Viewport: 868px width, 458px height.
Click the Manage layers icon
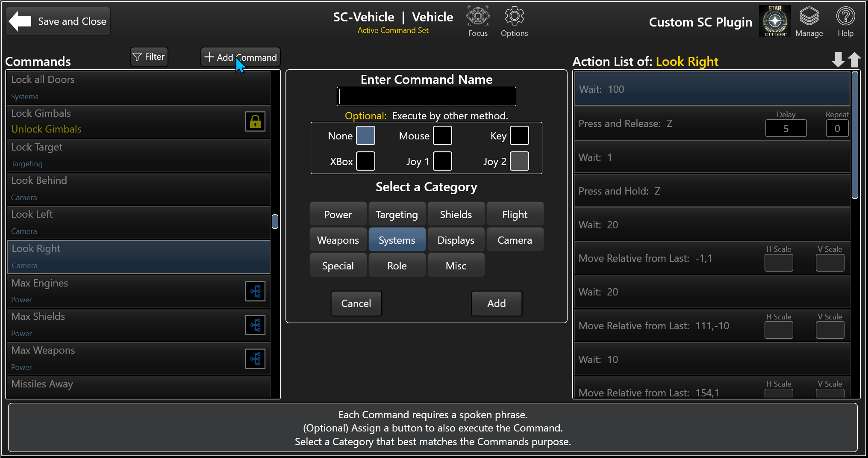coord(809,17)
